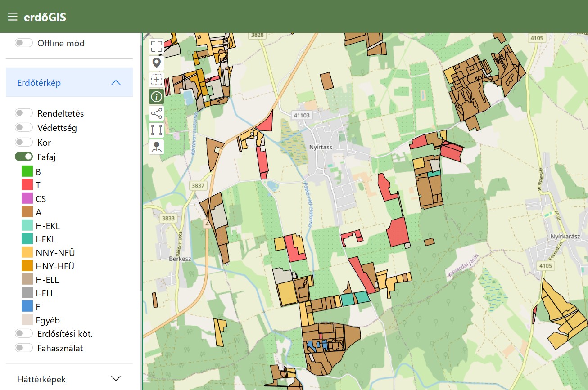This screenshot has height=390, width=588.
Task: Turn off the Fafaj layer toggle
Action: [24, 157]
